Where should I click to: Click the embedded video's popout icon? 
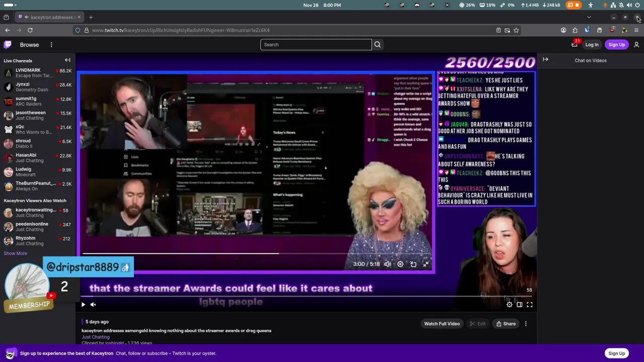pos(413,264)
